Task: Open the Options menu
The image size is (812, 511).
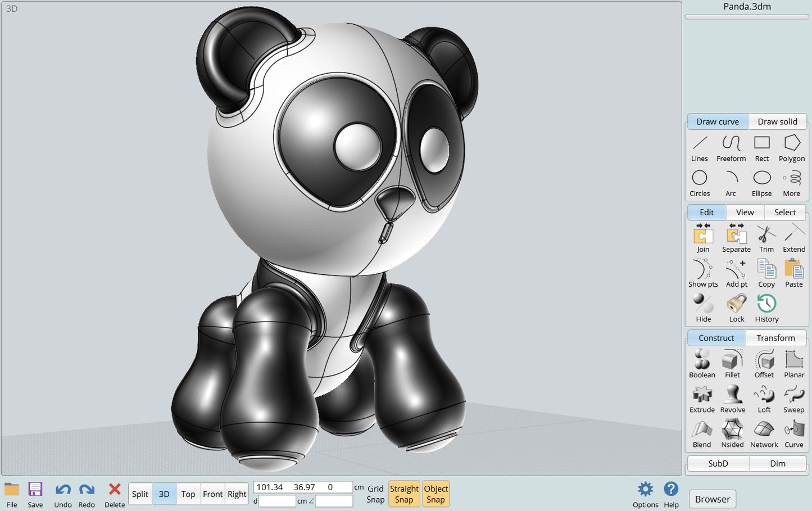Action: click(645, 494)
